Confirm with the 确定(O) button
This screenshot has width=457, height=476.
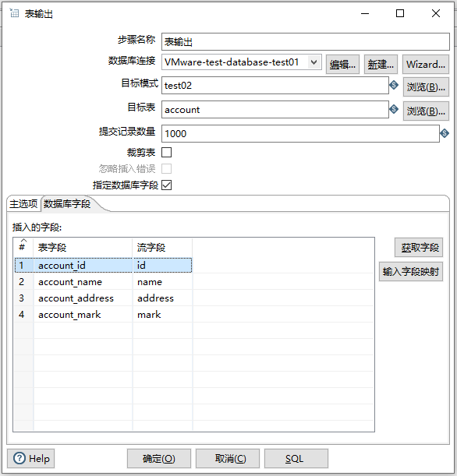coord(159,458)
